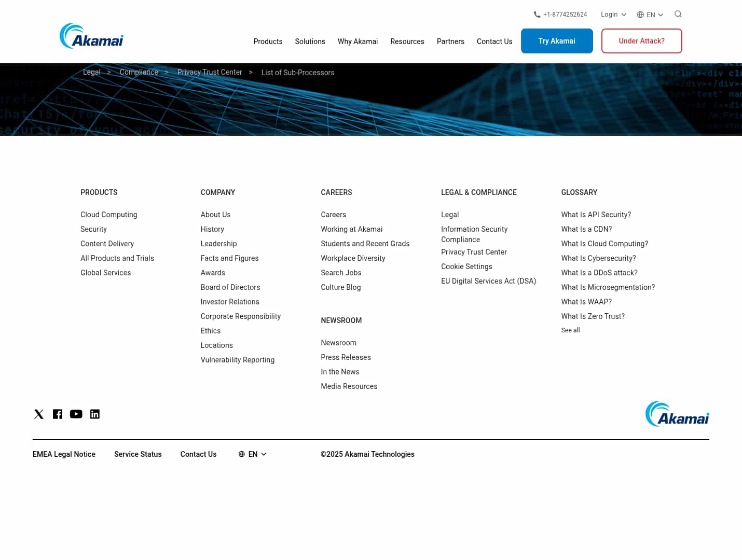The height and width of the screenshot is (560, 742).
Task: Click the List of Sub-Processors breadcrumb
Action: click(298, 73)
